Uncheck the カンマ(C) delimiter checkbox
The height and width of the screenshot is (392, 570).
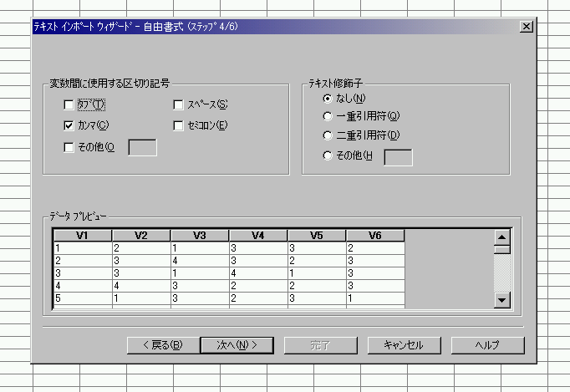click(69, 126)
